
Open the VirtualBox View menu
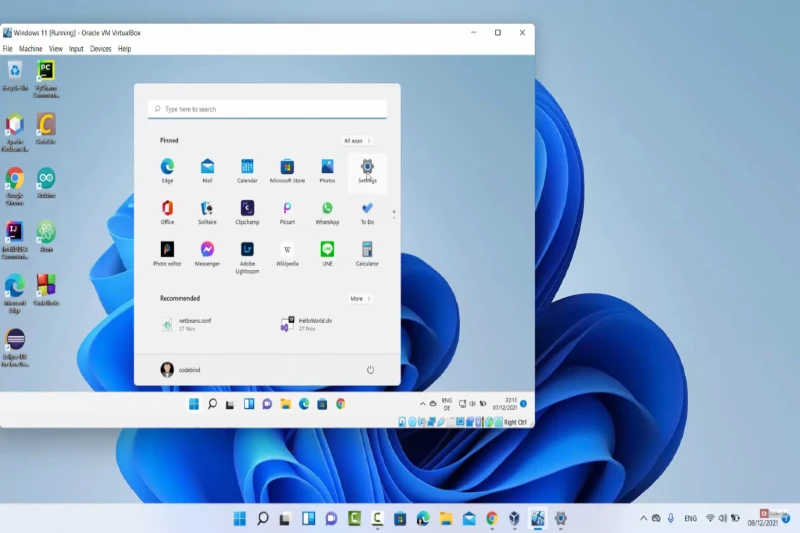(x=56, y=49)
